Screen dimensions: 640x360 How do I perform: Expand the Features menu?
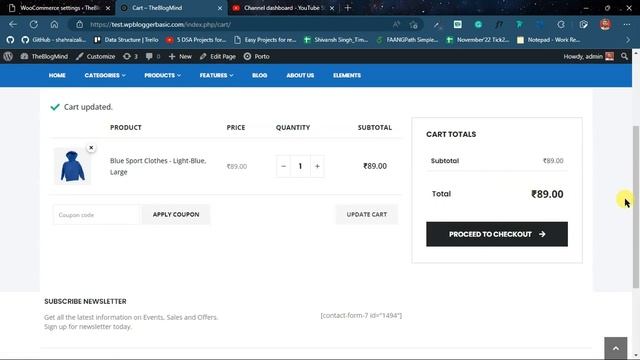[x=216, y=76]
